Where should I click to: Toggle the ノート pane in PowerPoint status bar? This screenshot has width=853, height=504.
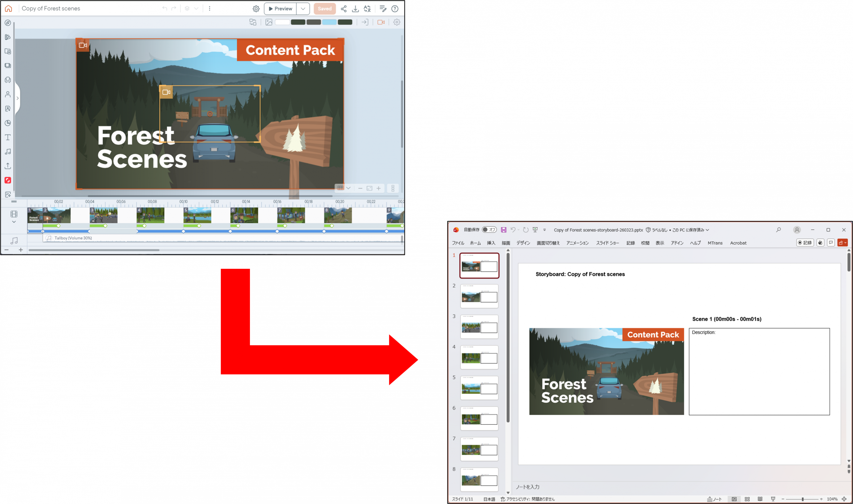[x=715, y=499]
